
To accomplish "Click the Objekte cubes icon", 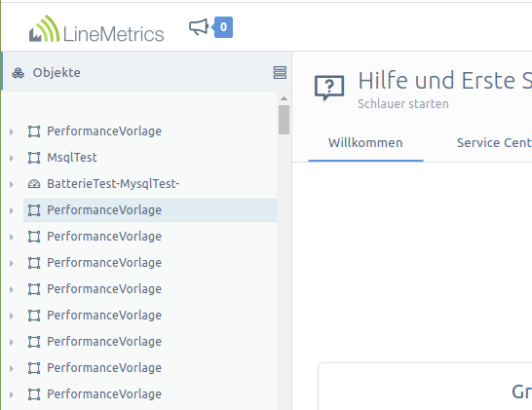I will (18, 73).
